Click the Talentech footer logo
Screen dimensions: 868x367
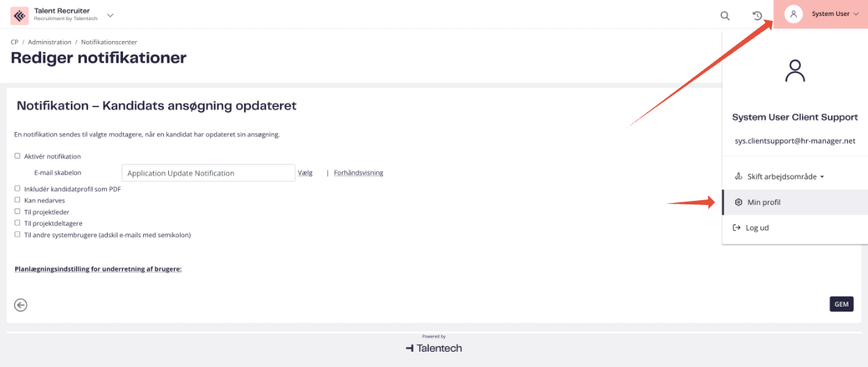434,348
